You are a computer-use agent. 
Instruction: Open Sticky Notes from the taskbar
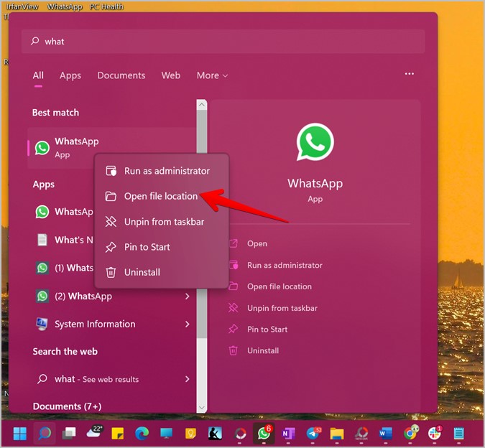coord(118,434)
